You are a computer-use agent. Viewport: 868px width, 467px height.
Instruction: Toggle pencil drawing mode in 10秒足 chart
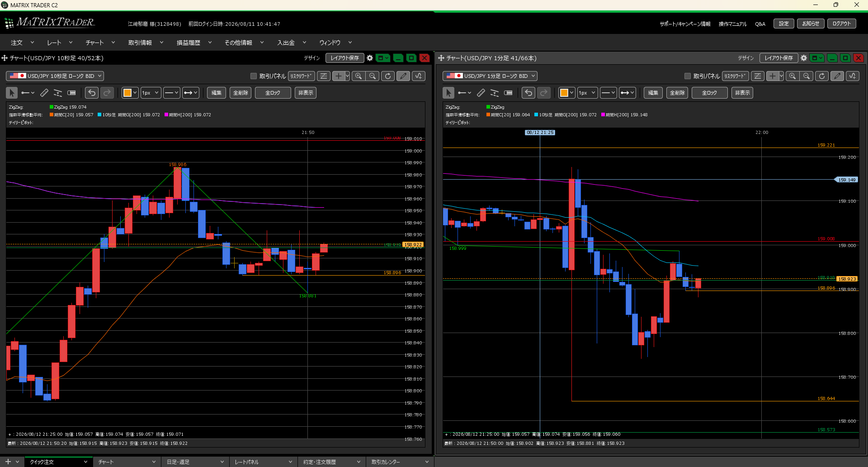(x=403, y=76)
